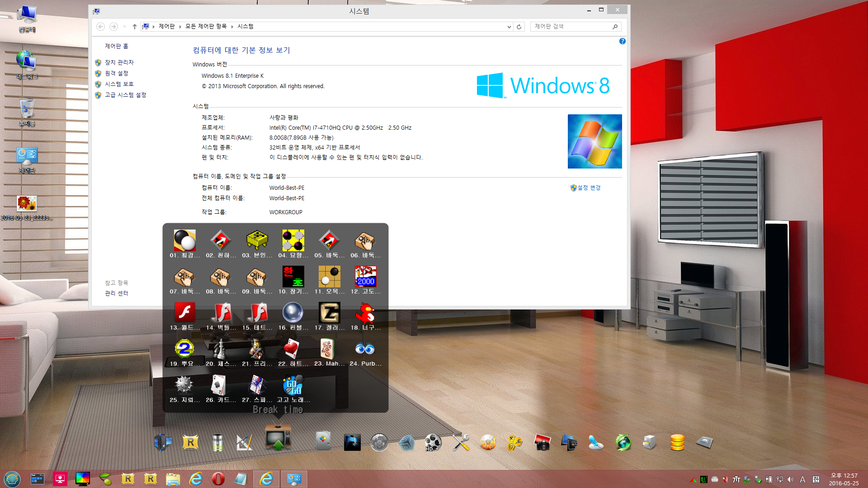Open 원격 설정 link
Screen dimensions: 868x488
[117, 73]
